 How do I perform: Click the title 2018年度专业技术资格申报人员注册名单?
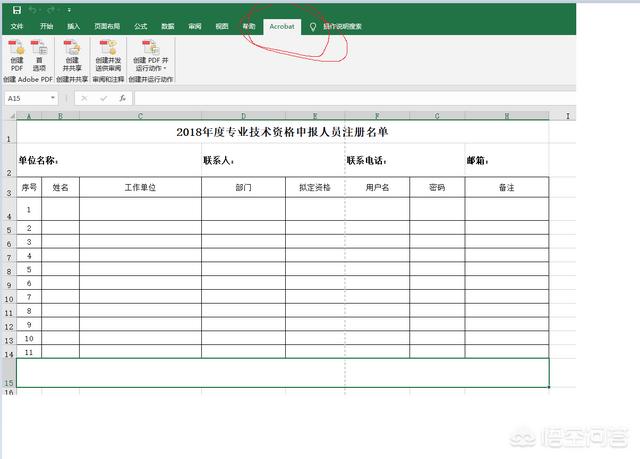[282, 132]
